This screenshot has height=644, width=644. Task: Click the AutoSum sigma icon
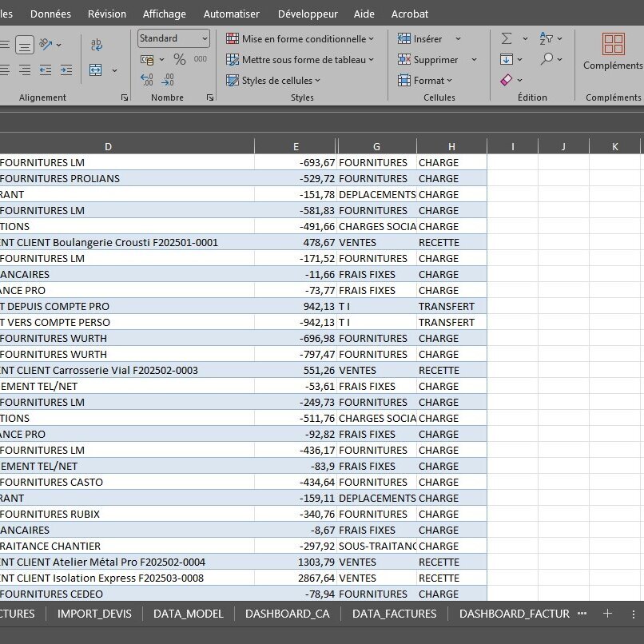tap(507, 38)
